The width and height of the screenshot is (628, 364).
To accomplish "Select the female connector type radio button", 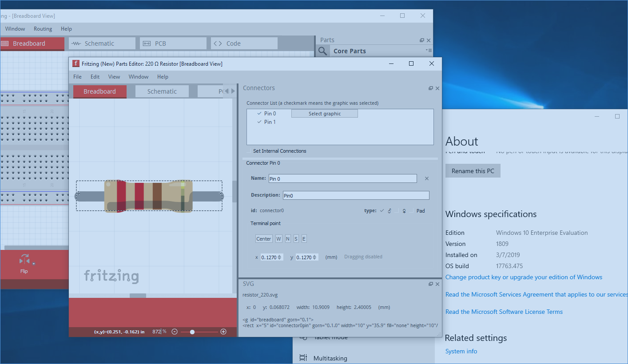I will point(403,210).
